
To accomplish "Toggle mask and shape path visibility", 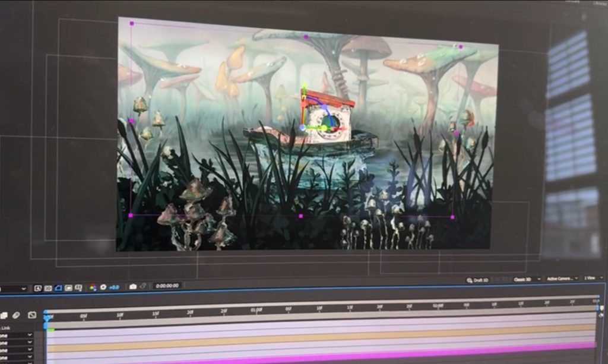I will [x=58, y=287].
